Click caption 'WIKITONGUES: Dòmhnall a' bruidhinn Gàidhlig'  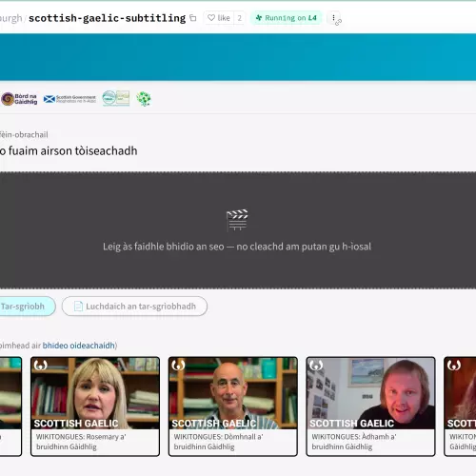tap(218, 442)
